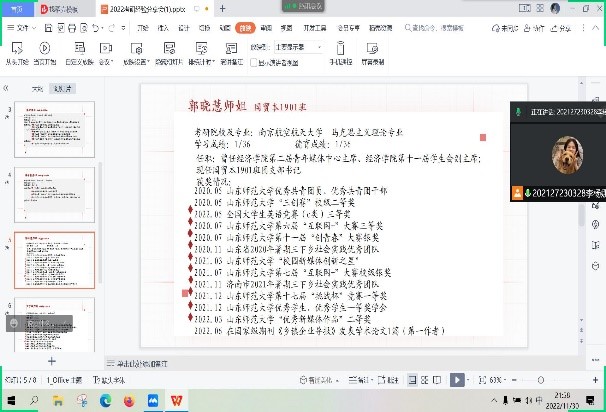Click the play slideshow button in status bar
This screenshot has height=412, width=606.
coord(456,380)
